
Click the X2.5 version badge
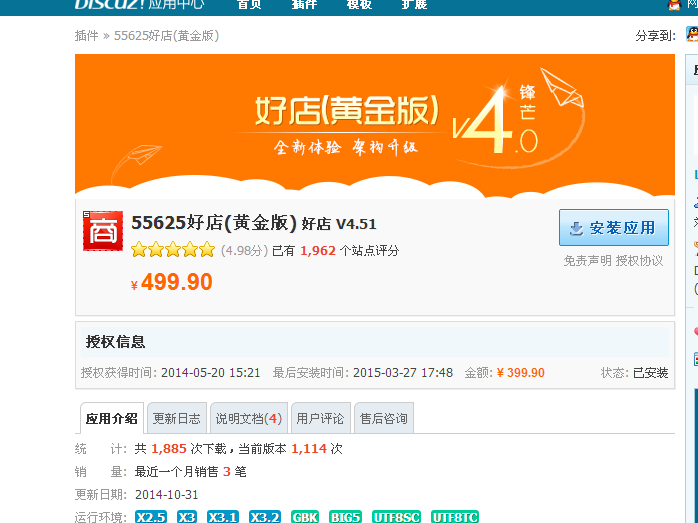[151, 517]
